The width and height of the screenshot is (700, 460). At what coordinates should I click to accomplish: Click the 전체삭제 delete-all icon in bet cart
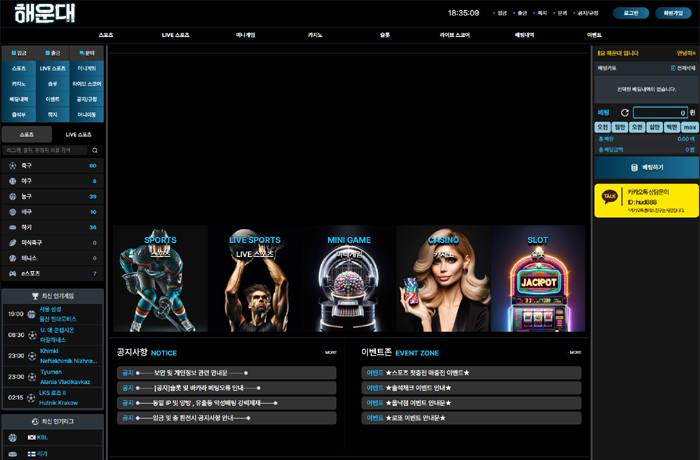pyautogui.click(x=672, y=68)
